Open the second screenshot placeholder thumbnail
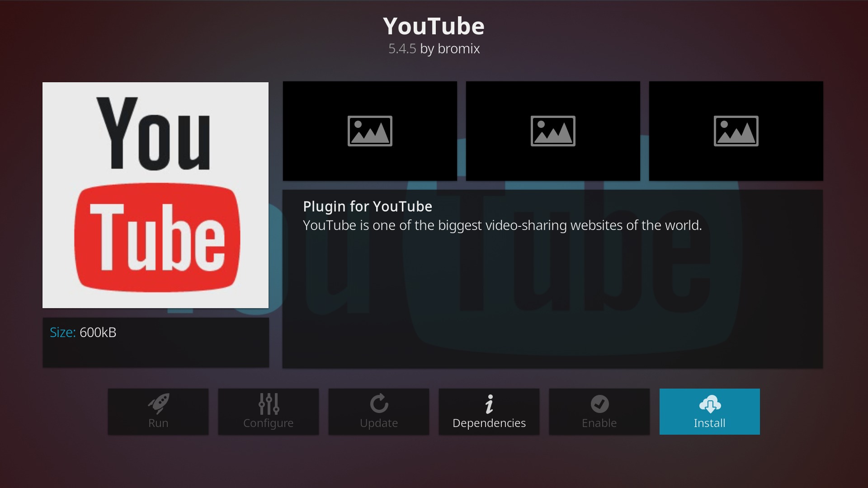Image resolution: width=868 pixels, height=488 pixels. pyautogui.click(x=553, y=131)
